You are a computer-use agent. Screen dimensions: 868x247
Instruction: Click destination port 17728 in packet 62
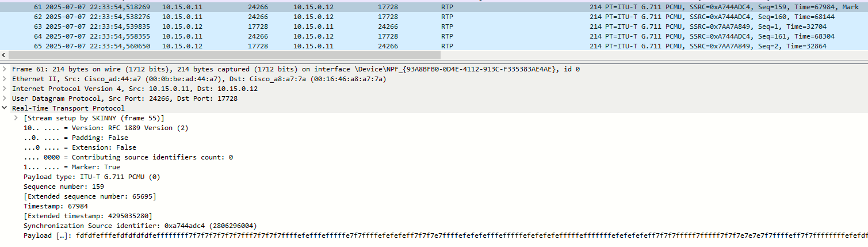click(388, 17)
